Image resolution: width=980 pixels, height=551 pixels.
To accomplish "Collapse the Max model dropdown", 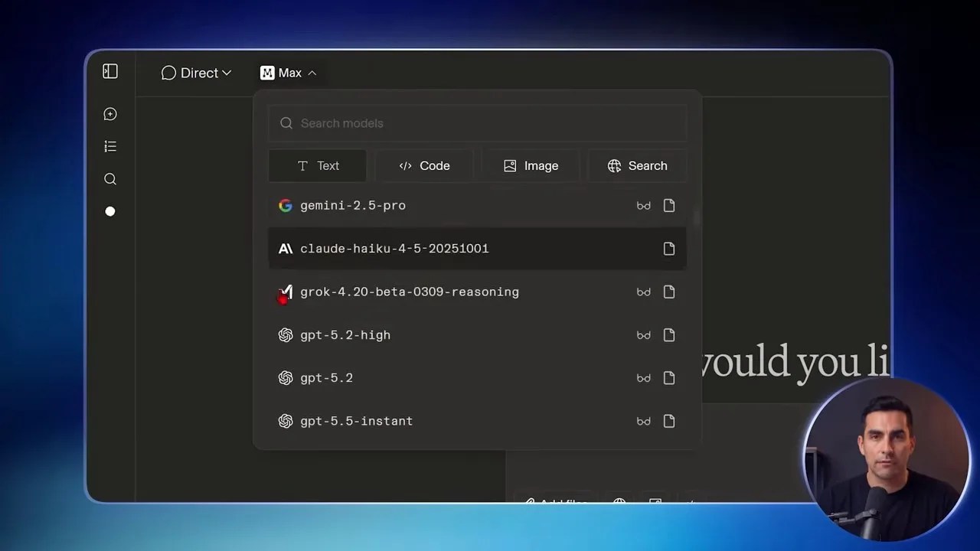I will (289, 73).
